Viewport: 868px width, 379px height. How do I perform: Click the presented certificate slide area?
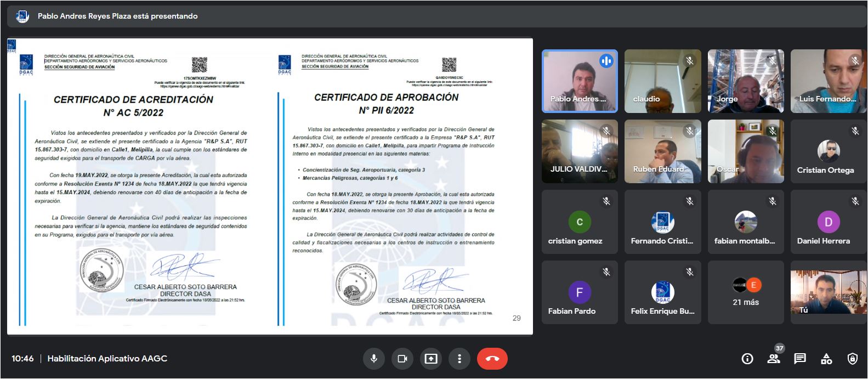(270, 186)
